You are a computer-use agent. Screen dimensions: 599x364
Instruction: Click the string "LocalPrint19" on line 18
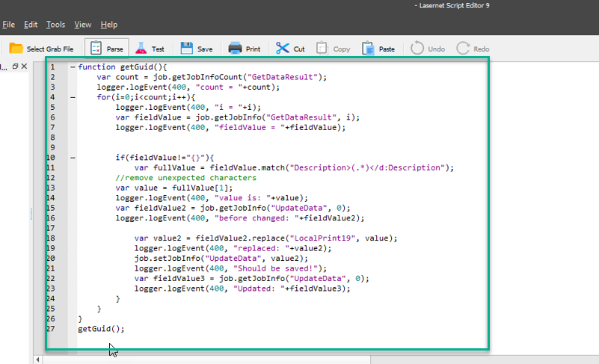click(322, 238)
